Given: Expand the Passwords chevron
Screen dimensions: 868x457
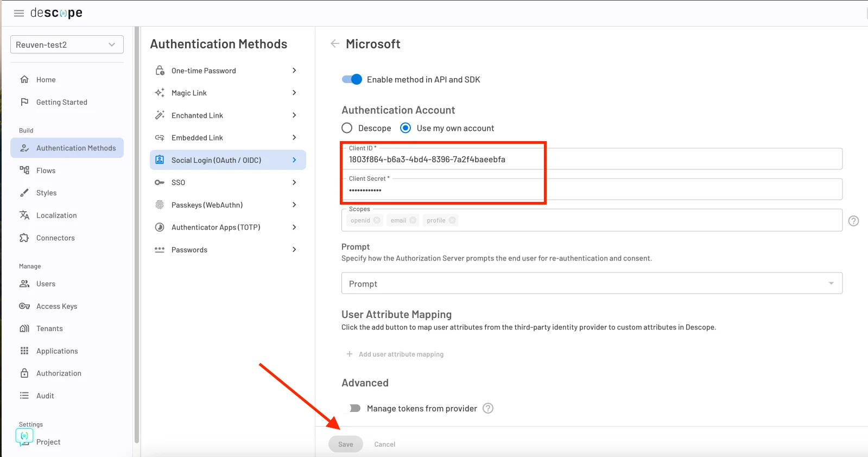Looking at the screenshot, I should pos(294,250).
